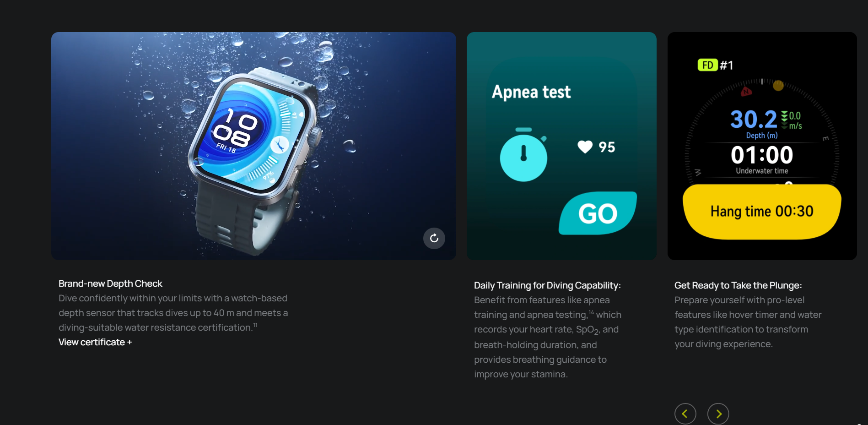Open footnote 14 after apnea testing
868x425 pixels.
pyautogui.click(x=591, y=312)
